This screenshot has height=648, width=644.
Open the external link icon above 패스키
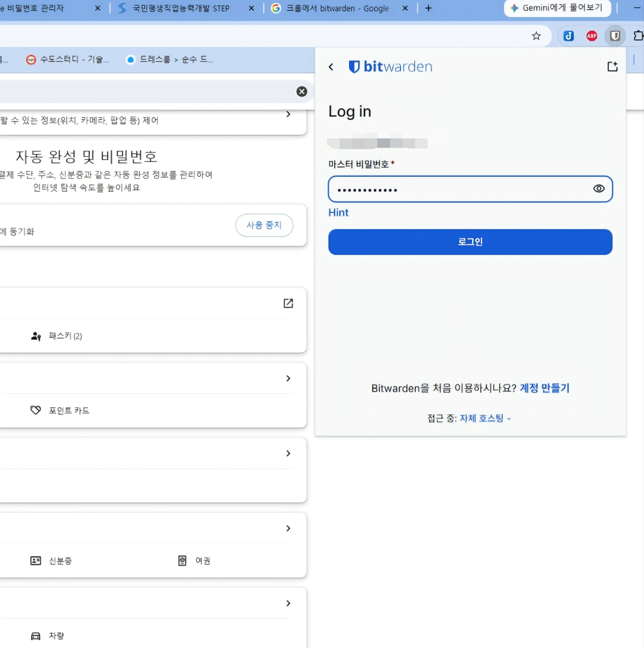click(x=288, y=303)
